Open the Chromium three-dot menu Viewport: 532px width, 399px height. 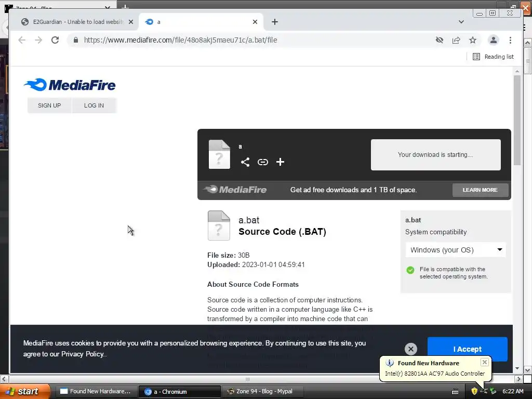pyautogui.click(x=510, y=40)
